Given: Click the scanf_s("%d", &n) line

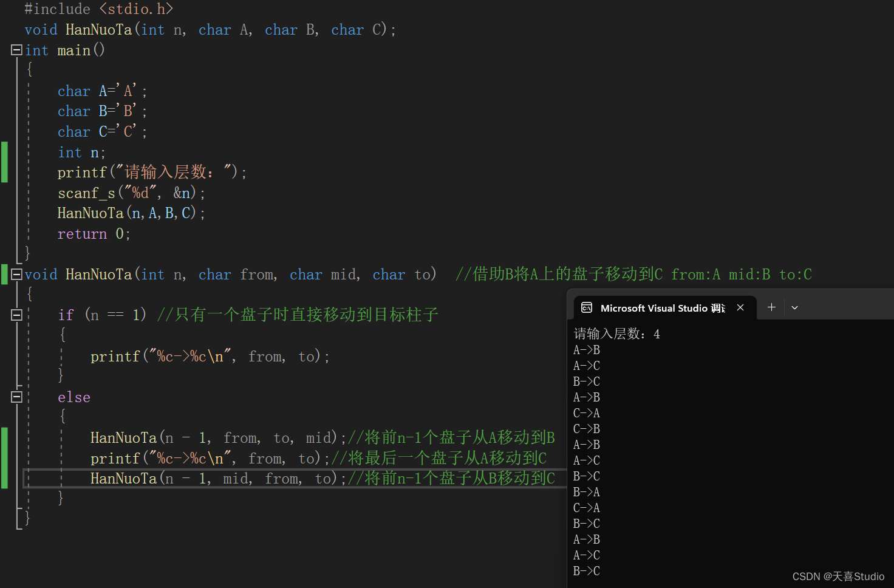Looking at the screenshot, I should (131, 193).
